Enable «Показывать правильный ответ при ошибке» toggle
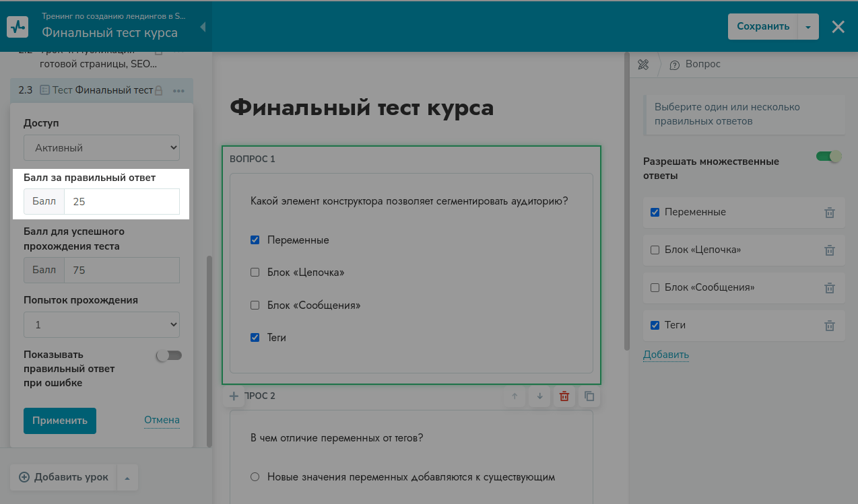 coord(169,355)
